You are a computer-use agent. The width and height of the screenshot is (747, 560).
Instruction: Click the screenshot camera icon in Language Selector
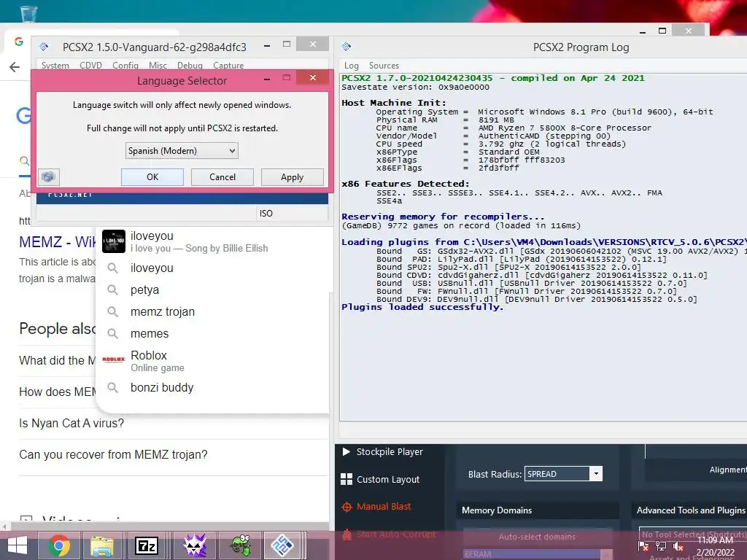(48, 177)
